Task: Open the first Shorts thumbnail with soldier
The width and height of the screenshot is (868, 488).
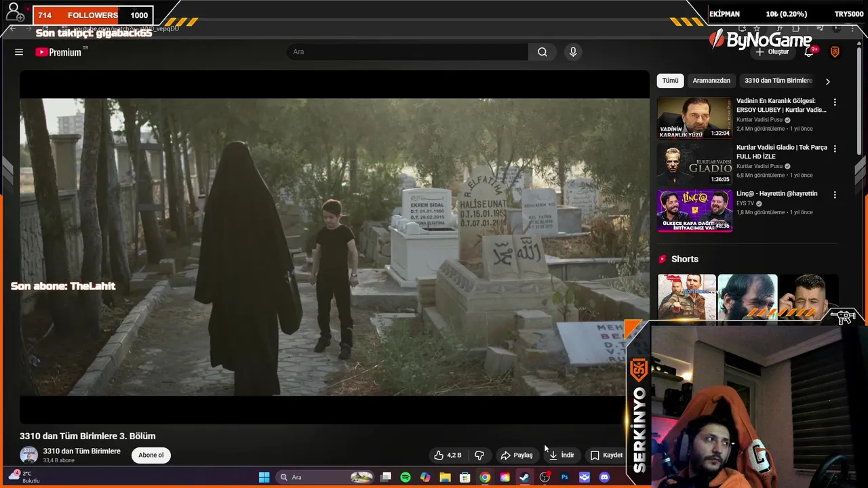Action: (686, 297)
